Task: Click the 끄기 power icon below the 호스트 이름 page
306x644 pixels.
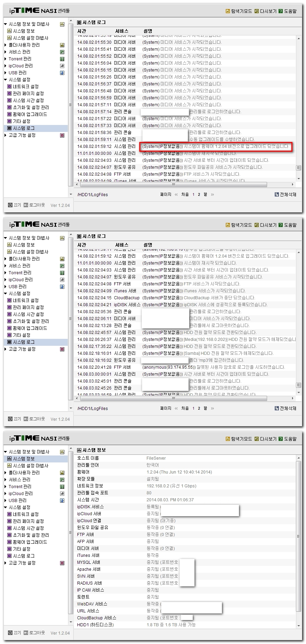Action: (x=10, y=633)
